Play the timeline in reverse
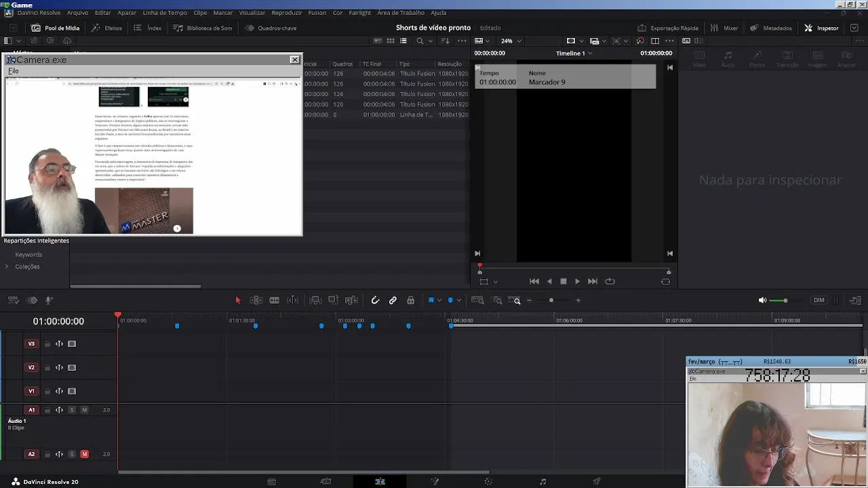Screen dimensions: 868x488 point(549,281)
